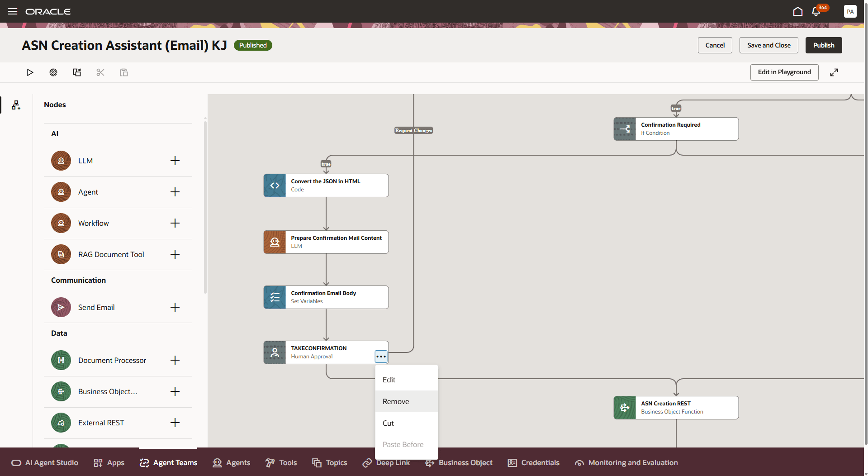868x476 pixels.
Task: Click the Data section heading
Action: (59, 333)
